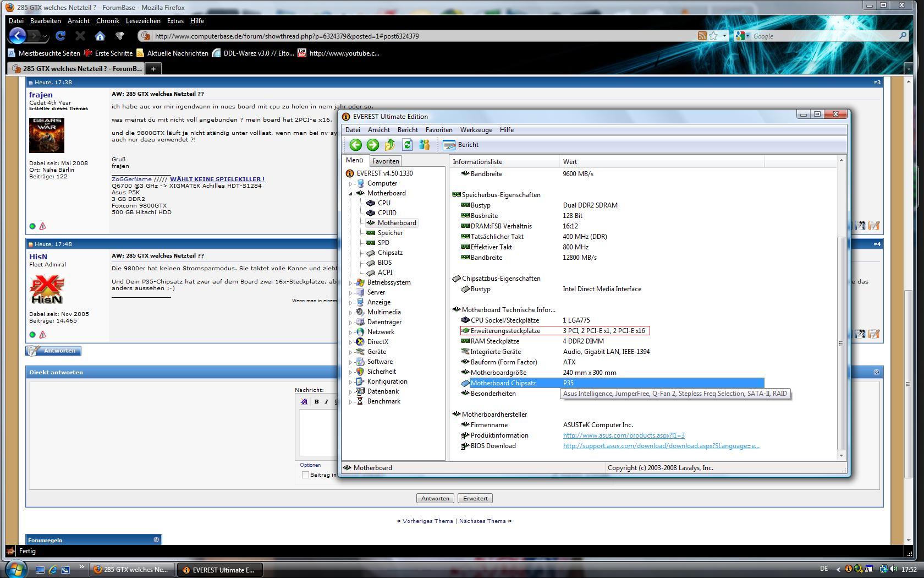Expand the Betriebssystem tree node
This screenshot has width=924, height=578.
point(350,282)
